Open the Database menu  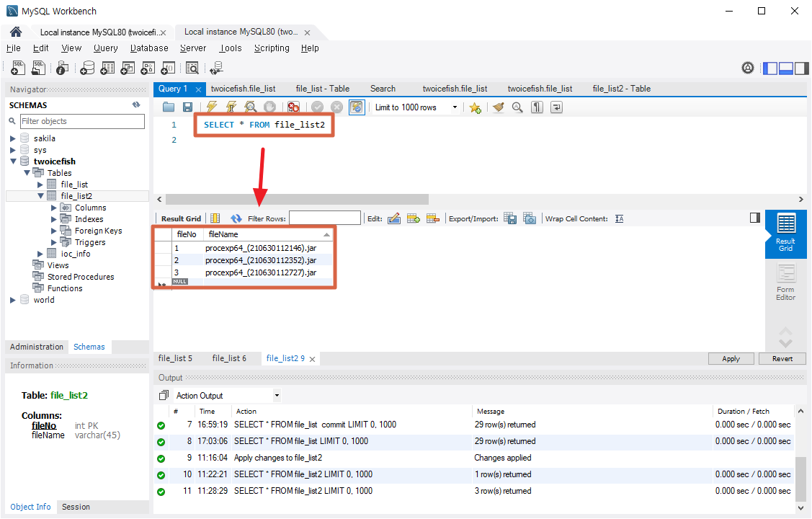point(149,48)
